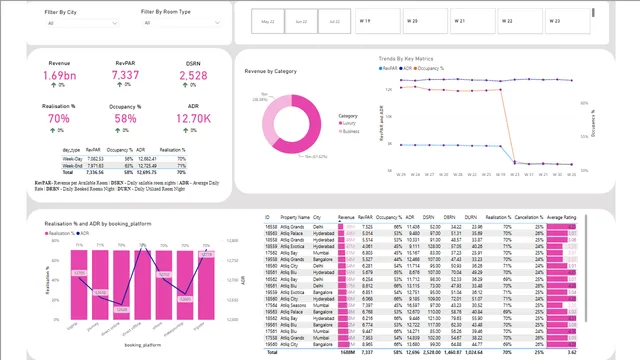The image size is (640, 360).
Task: Open the Filter By Room Type dropdown
Action: click(x=181, y=23)
